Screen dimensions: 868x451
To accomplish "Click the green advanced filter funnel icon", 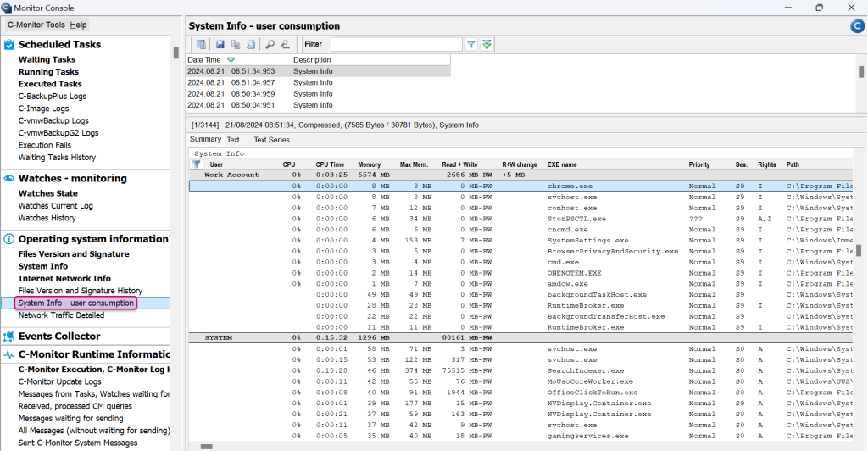I will click(x=487, y=44).
